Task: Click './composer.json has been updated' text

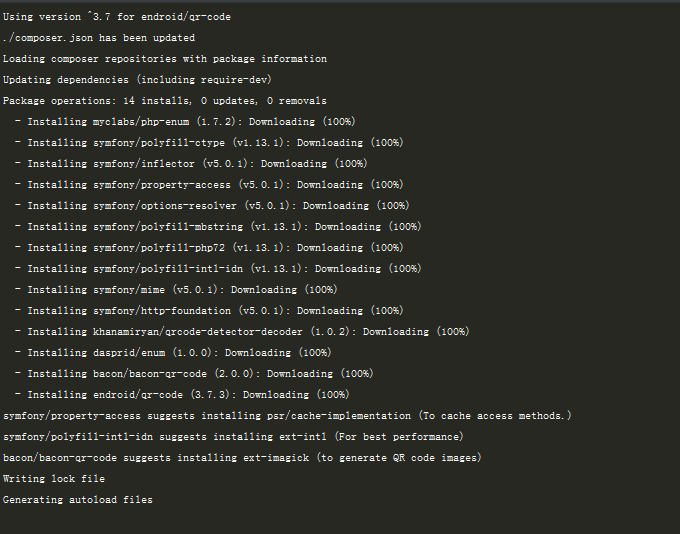Action: pos(99,38)
